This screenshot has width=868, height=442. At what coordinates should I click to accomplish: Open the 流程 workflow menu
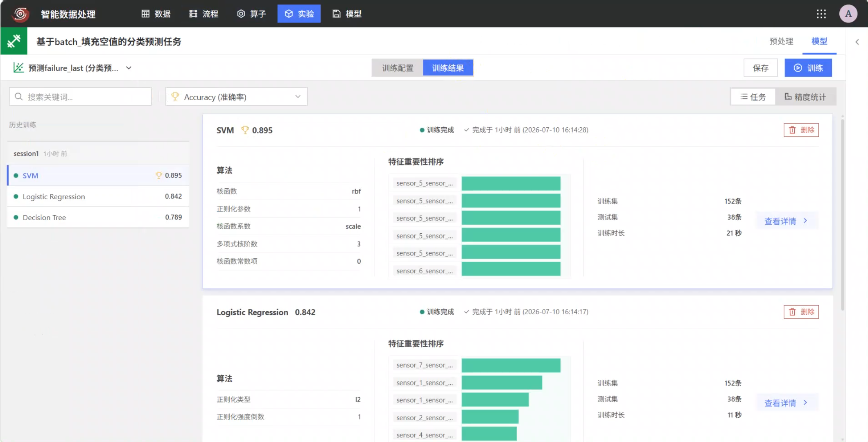(x=204, y=14)
